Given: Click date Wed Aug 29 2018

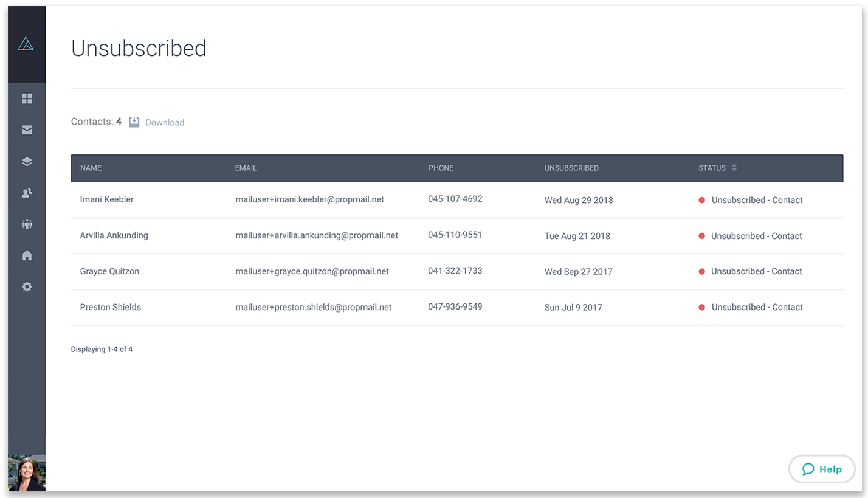Looking at the screenshot, I should (579, 200).
